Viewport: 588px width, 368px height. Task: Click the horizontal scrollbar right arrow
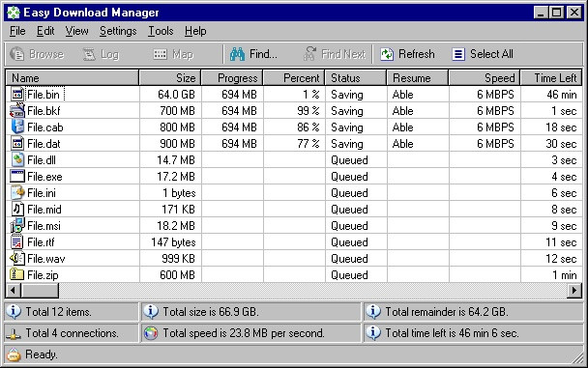tap(574, 290)
